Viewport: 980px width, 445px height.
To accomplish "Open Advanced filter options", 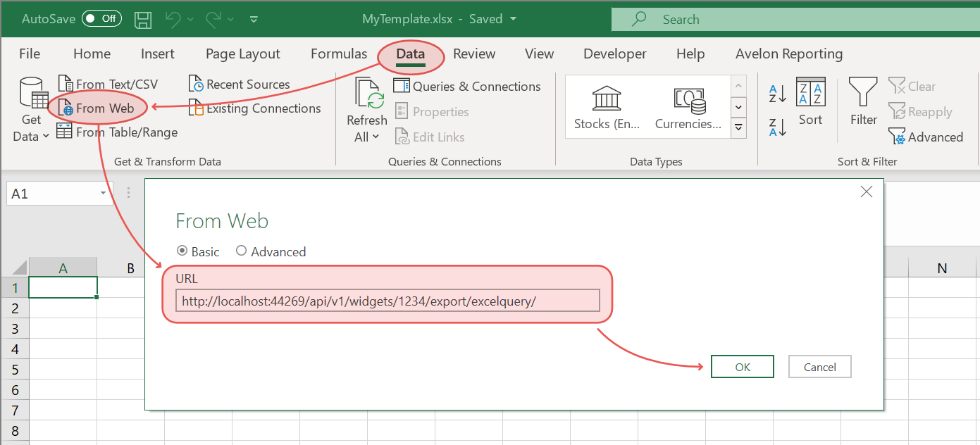I will pos(926,137).
